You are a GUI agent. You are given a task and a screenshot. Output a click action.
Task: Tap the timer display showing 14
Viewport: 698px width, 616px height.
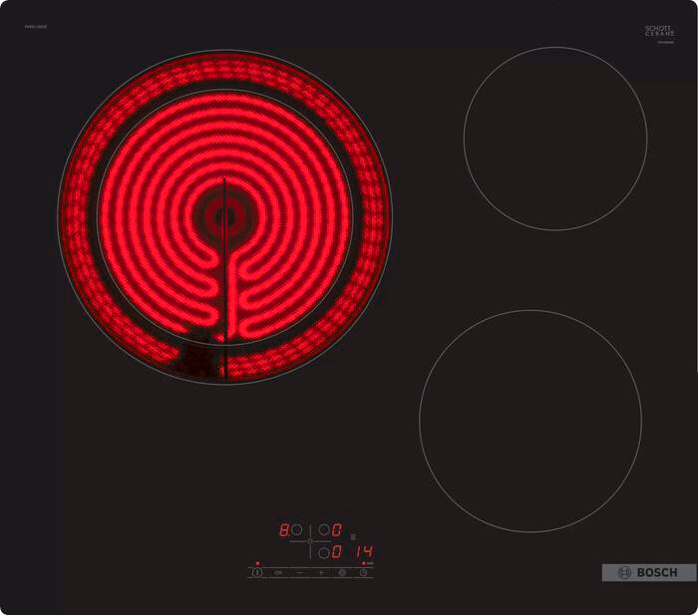(x=364, y=550)
